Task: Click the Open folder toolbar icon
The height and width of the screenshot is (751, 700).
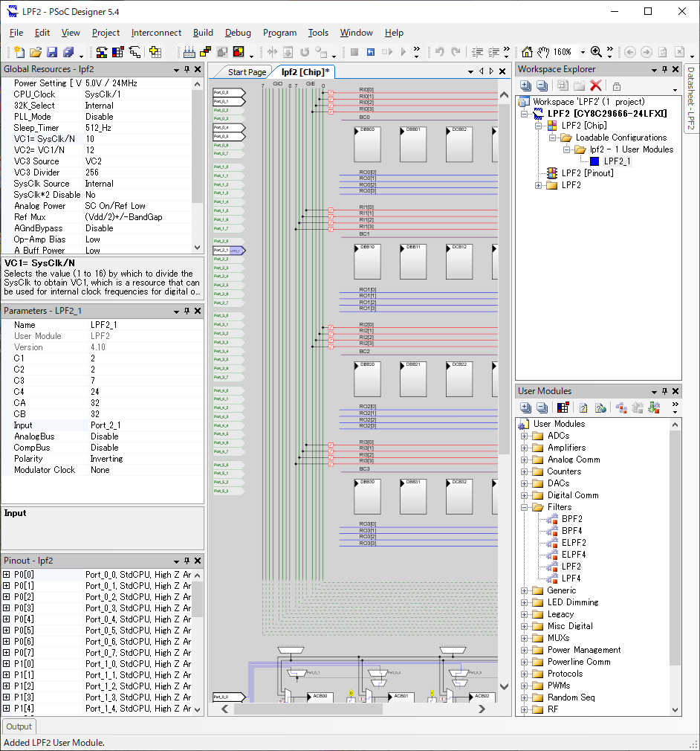Action: [36, 52]
